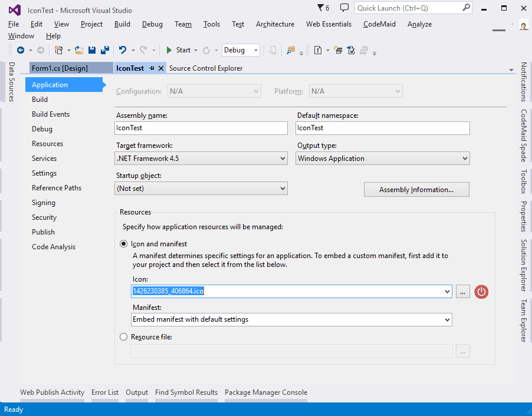
Task: Click the New Project toolbar icon
Action: click(59, 51)
